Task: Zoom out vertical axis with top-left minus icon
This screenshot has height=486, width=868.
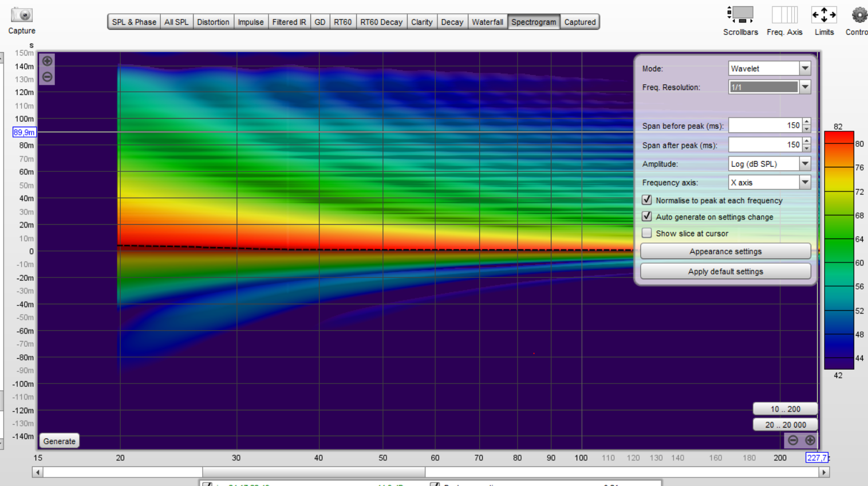Action: [x=48, y=77]
